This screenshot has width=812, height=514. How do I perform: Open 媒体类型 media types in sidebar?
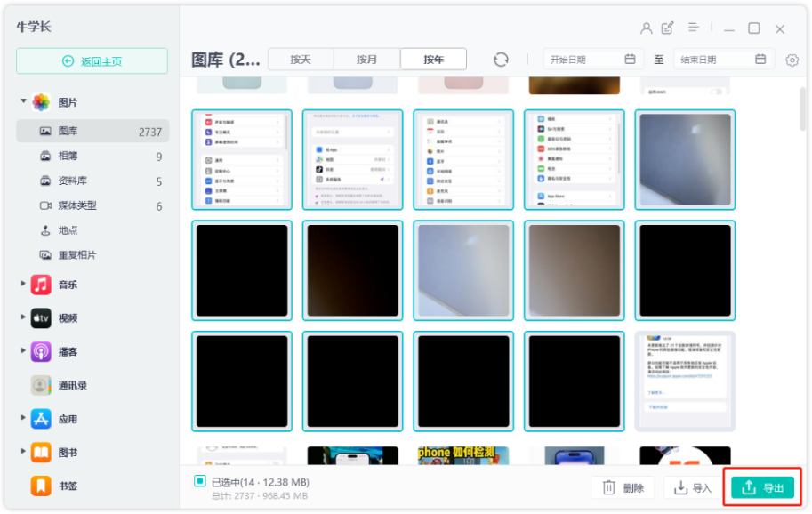pos(92,205)
